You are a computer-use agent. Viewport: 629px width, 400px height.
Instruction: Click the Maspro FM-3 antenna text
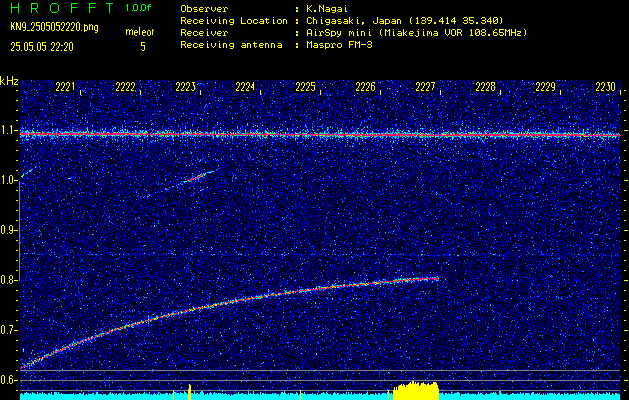pyautogui.click(x=339, y=45)
